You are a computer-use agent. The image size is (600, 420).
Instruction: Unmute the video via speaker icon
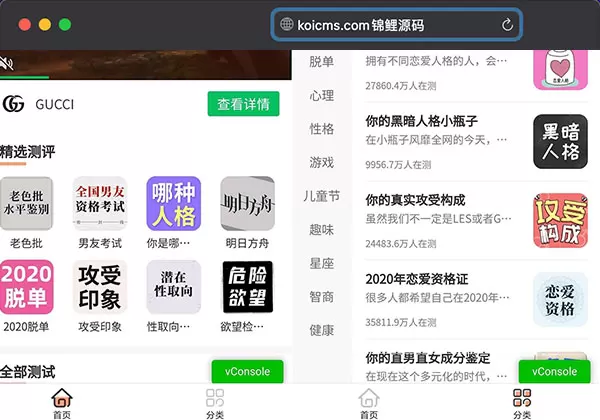(x=7, y=63)
